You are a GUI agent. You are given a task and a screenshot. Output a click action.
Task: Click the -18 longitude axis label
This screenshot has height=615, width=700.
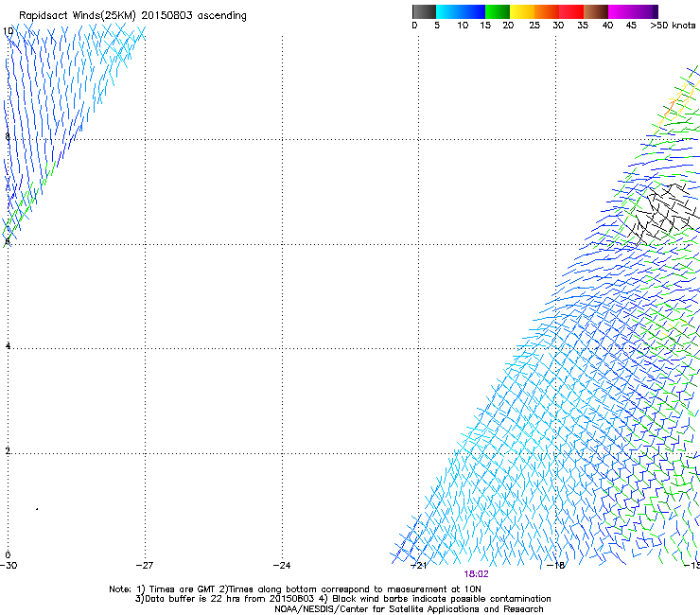tap(555, 565)
